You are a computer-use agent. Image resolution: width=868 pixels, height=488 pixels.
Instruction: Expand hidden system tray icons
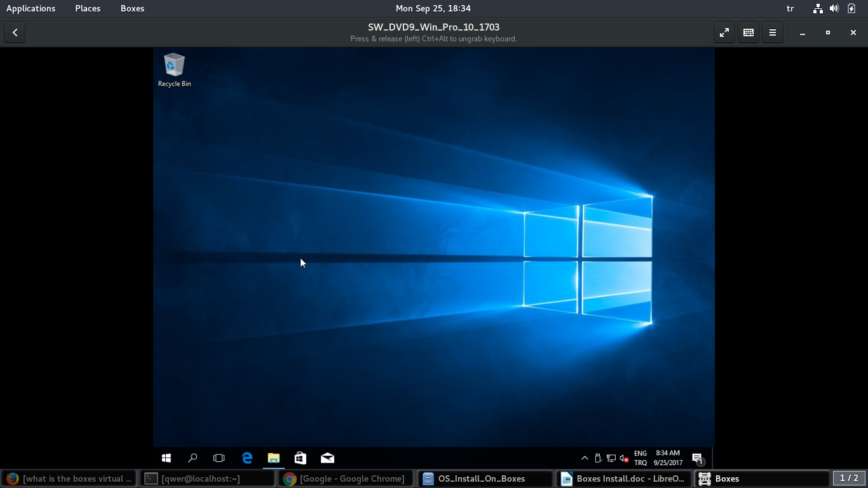click(x=585, y=458)
